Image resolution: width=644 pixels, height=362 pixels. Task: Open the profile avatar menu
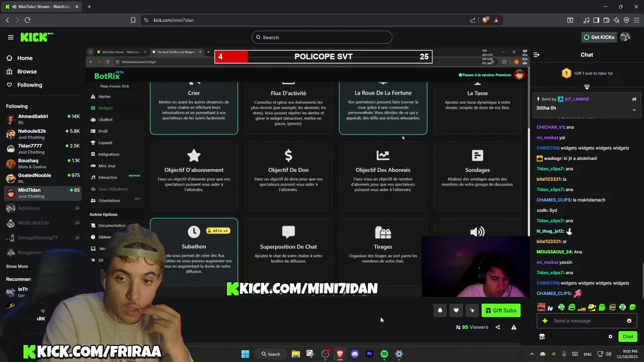click(625, 37)
